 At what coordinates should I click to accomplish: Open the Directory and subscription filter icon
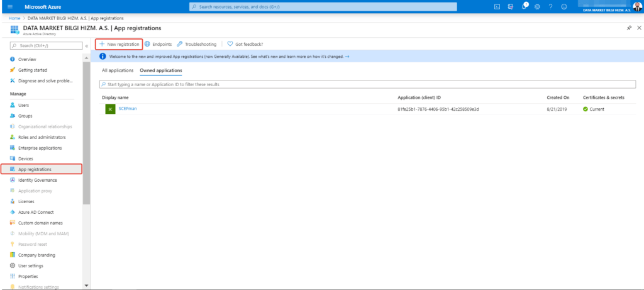point(511,6)
